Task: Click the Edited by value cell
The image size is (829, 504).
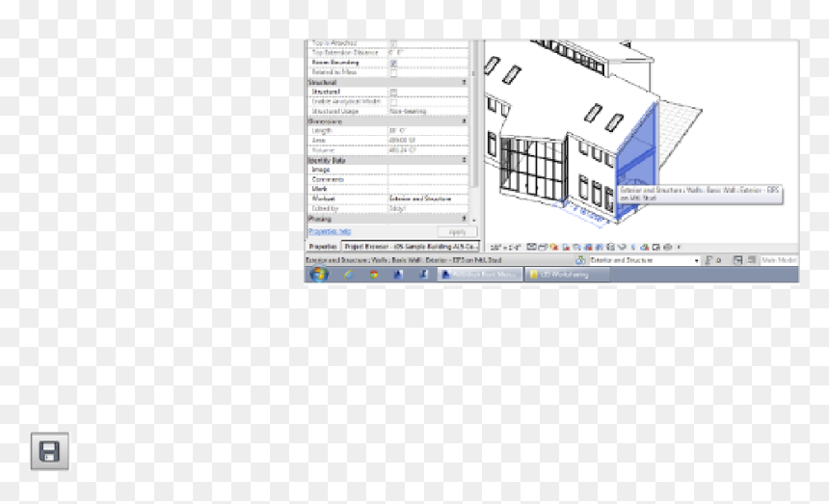Action: coord(428,208)
